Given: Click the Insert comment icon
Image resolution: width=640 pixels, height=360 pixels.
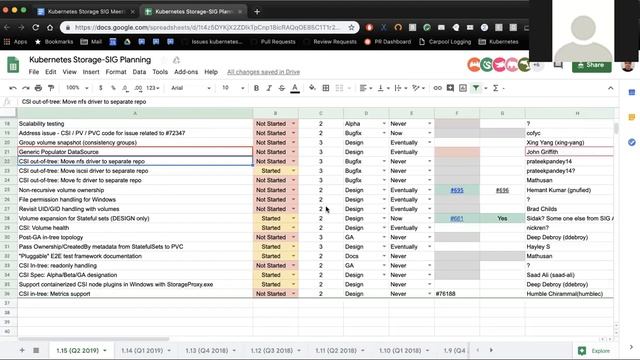Looking at the screenshot, I should point(450,88).
